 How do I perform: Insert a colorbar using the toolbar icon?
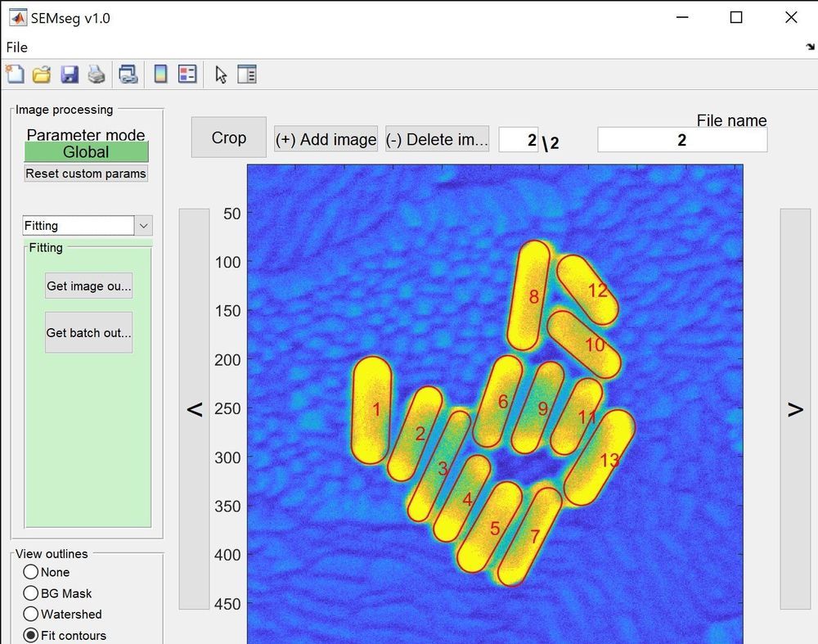point(161,75)
